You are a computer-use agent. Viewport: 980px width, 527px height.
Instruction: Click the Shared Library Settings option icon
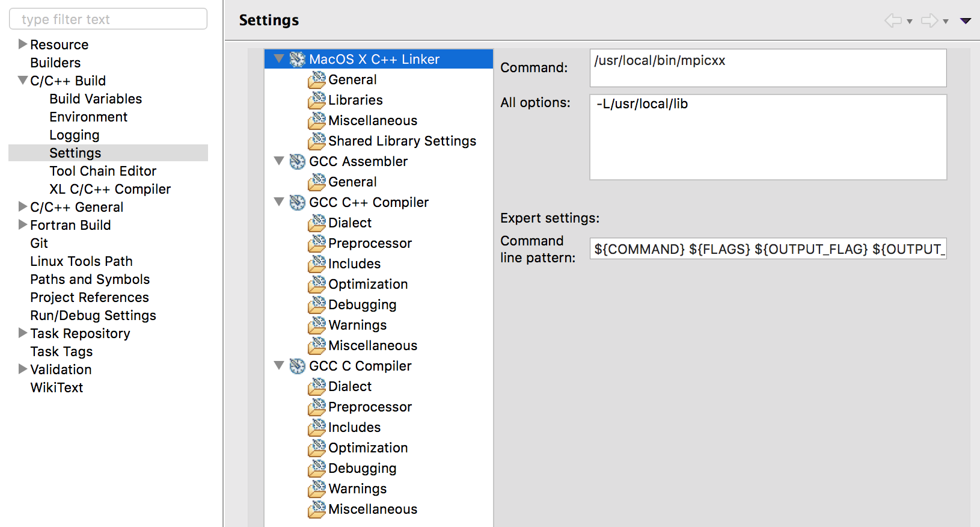[317, 141]
